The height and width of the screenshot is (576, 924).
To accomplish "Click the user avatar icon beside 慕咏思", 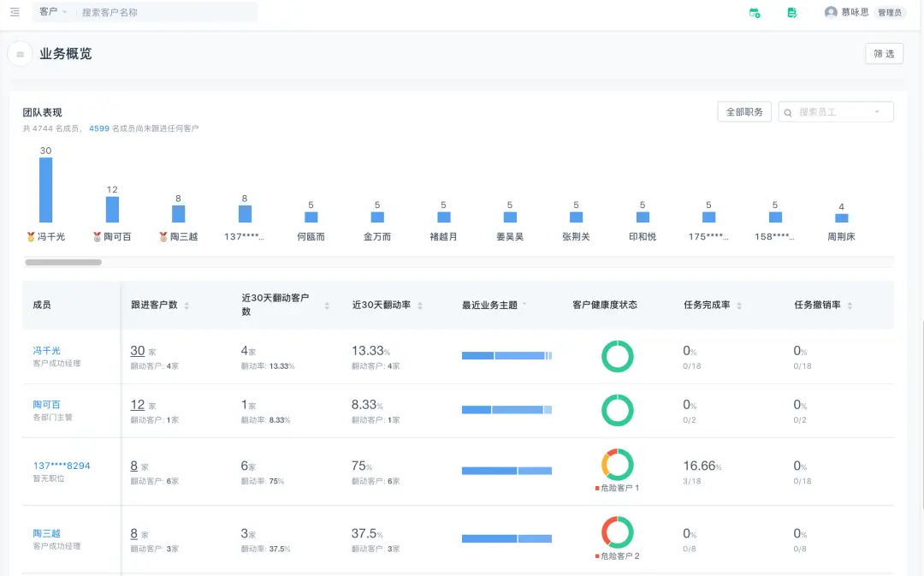I will [831, 12].
